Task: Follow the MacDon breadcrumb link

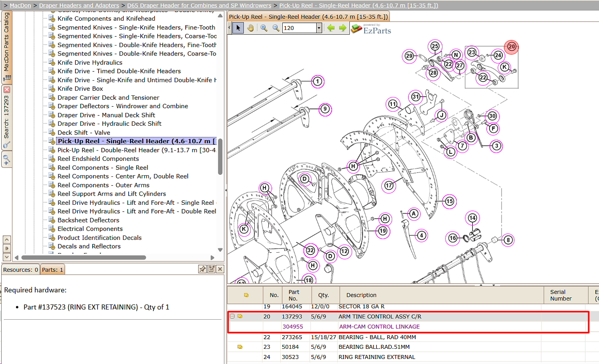Action: point(20,6)
